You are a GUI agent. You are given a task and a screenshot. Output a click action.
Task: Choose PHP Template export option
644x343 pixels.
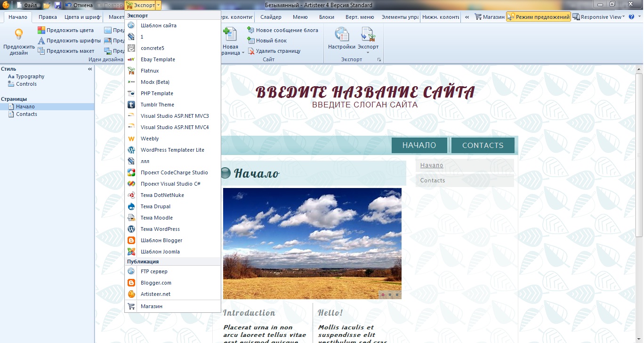(x=173, y=93)
